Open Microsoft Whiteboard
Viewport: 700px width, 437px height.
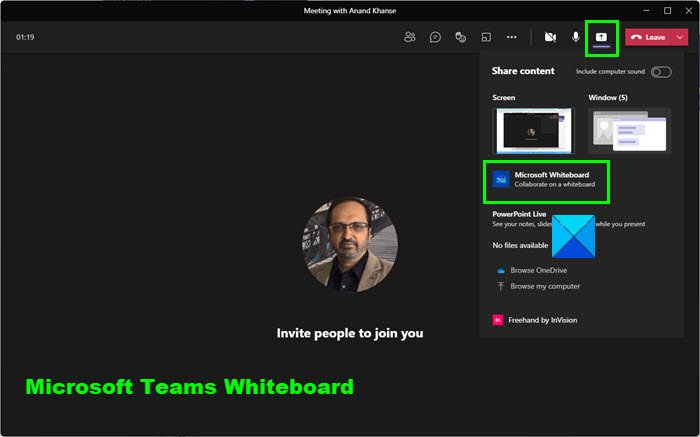pos(546,179)
